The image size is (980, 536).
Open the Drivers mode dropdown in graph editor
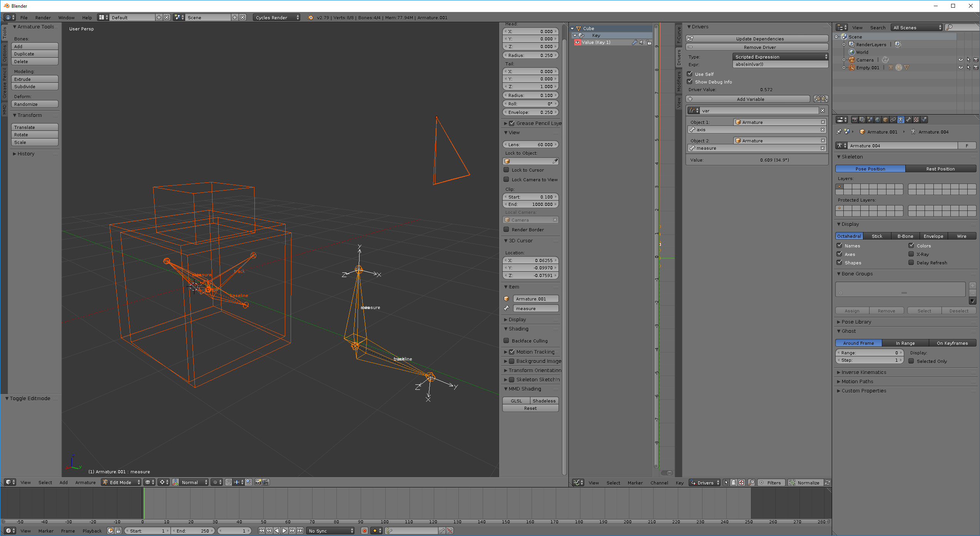[x=704, y=483]
